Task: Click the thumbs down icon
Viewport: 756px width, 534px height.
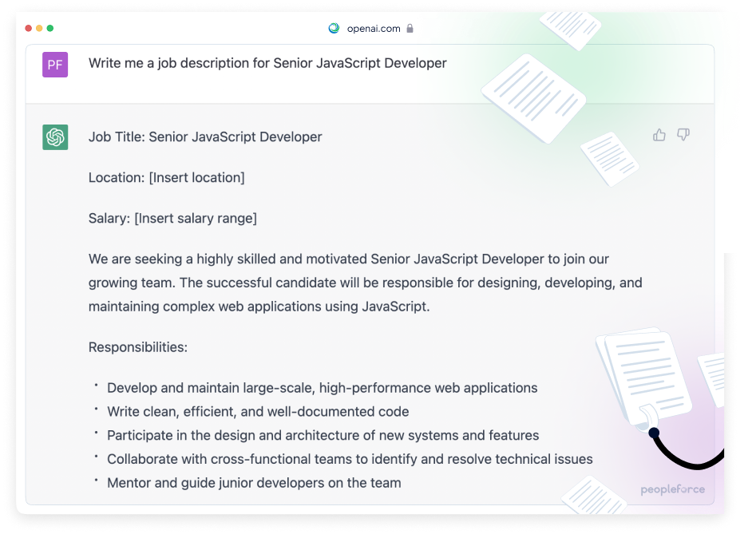Action: [683, 135]
